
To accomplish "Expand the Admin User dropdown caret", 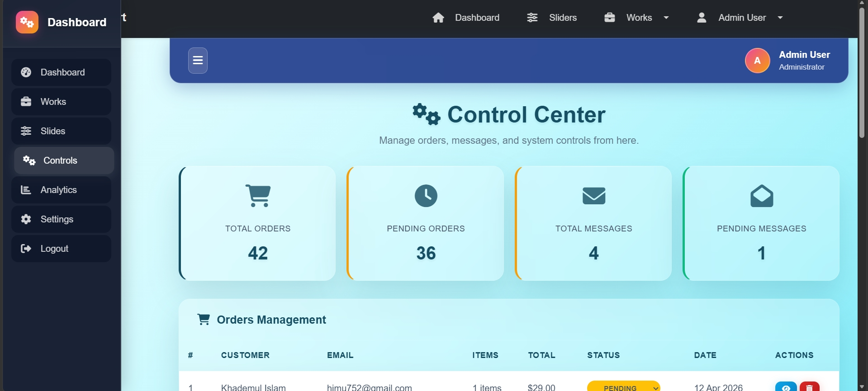I will coord(780,18).
